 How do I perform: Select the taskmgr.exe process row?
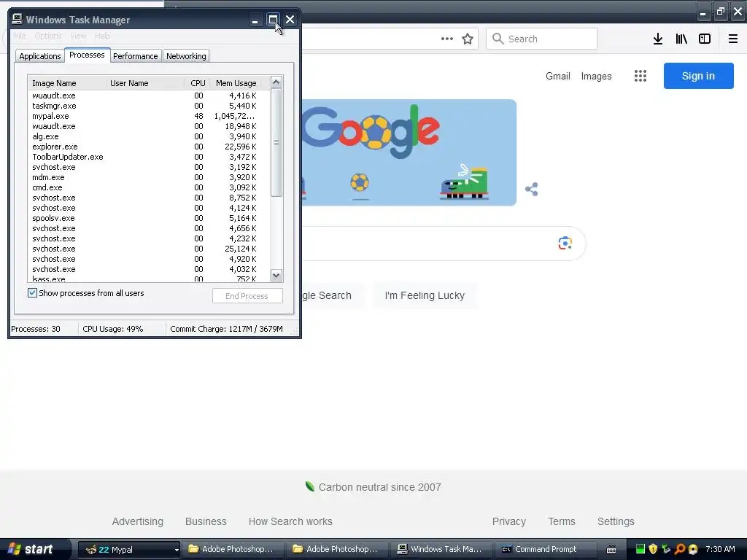tap(149, 106)
